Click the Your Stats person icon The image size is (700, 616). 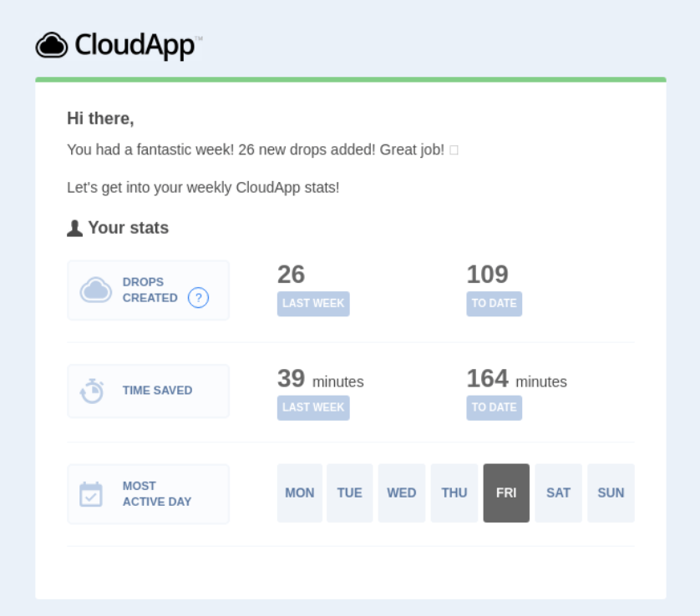pyautogui.click(x=74, y=226)
